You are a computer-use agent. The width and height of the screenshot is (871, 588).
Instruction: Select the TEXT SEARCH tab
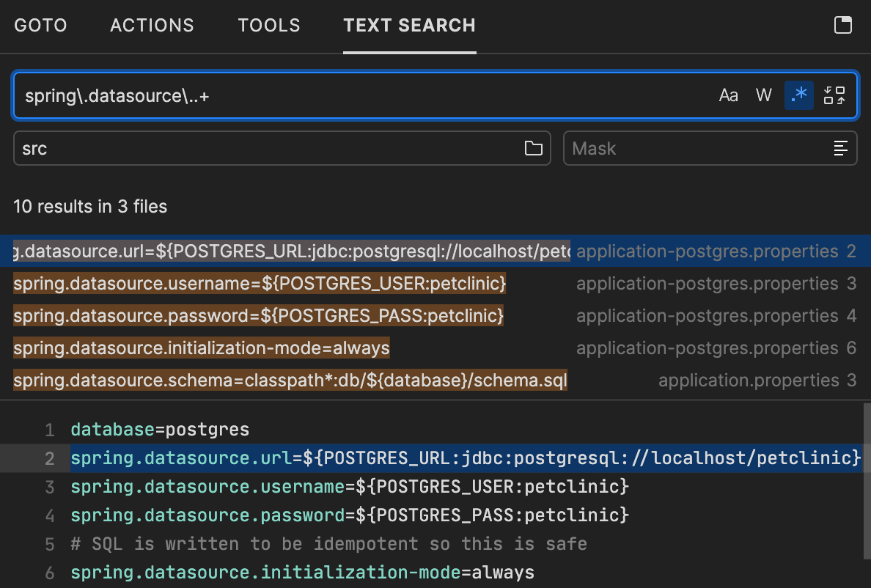tap(409, 26)
